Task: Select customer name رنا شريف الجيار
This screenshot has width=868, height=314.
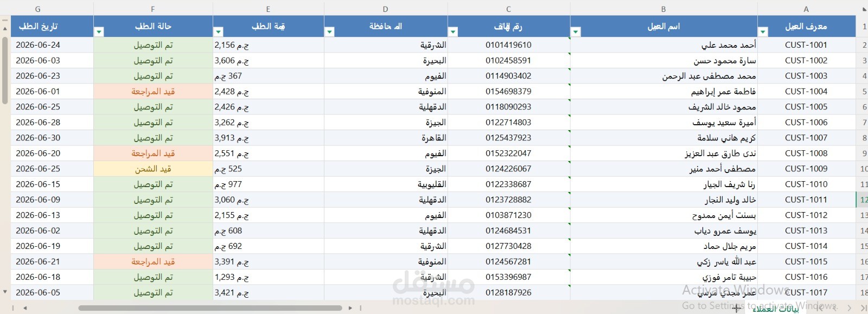Action: pyautogui.click(x=663, y=184)
